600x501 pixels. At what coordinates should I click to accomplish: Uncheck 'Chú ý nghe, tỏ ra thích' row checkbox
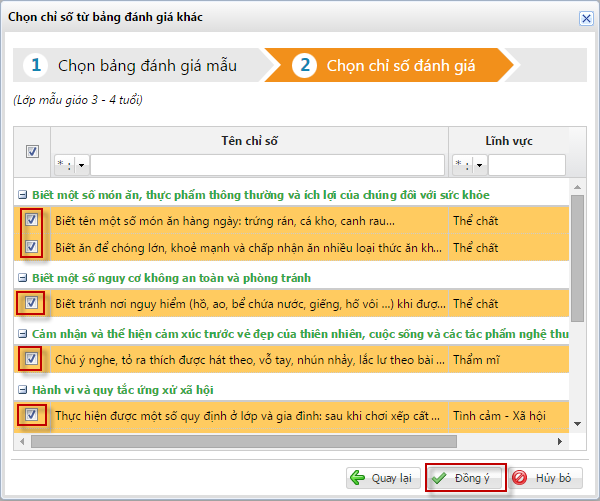pos(31,359)
